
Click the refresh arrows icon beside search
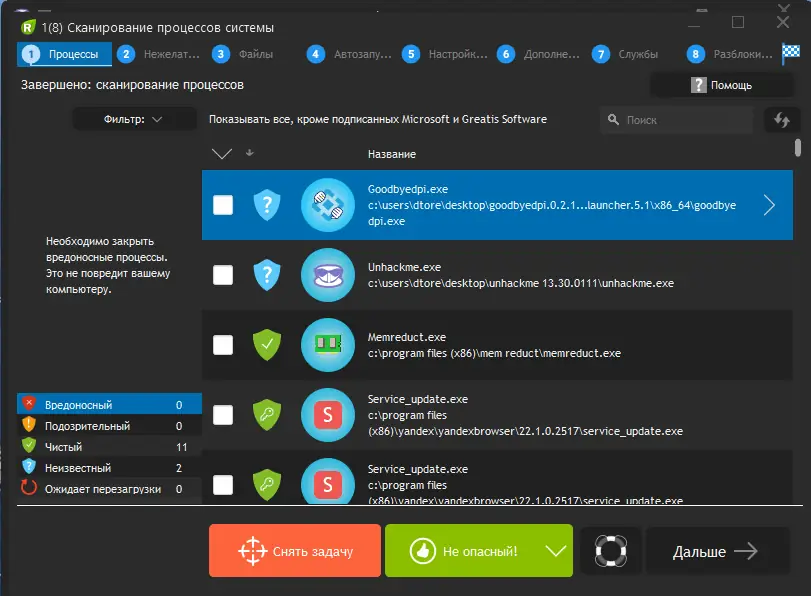tap(782, 120)
